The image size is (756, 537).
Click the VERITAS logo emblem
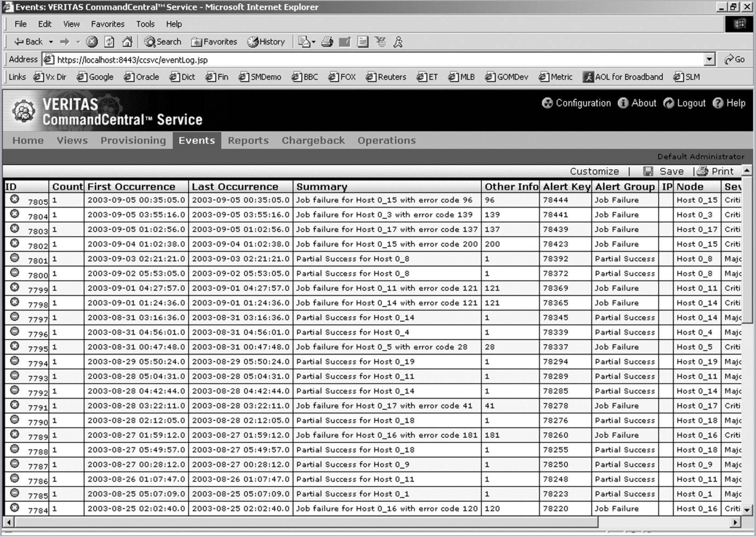pos(24,111)
